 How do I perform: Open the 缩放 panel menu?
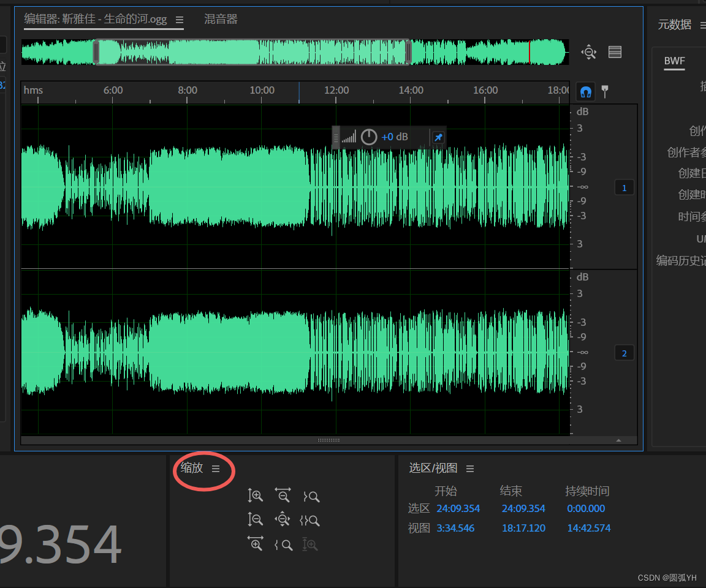(216, 468)
